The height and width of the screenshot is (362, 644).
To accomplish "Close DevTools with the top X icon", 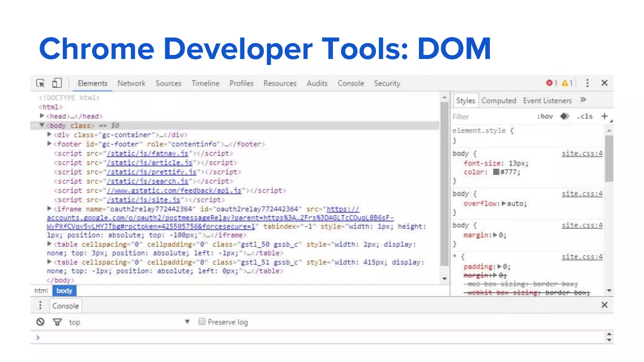I will (x=604, y=83).
